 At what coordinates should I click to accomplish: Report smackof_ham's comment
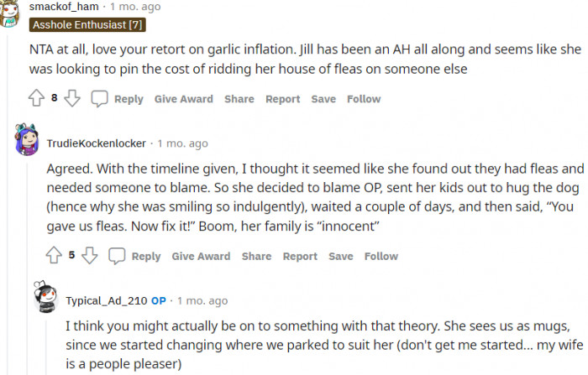coord(282,99)
